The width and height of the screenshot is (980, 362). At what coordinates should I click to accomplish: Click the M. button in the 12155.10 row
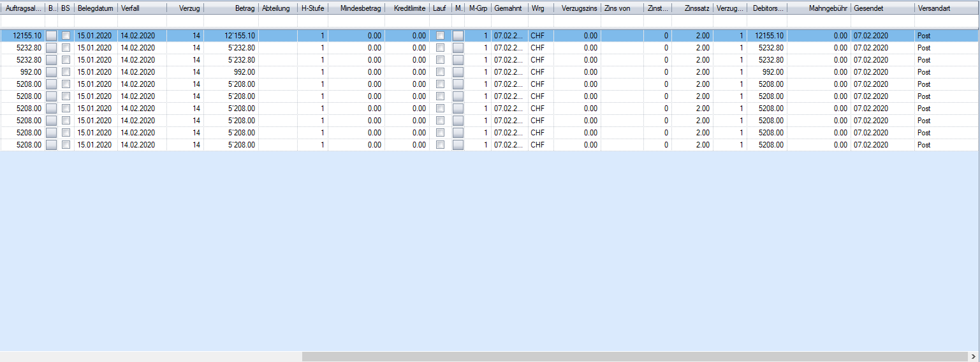(458, 36)
